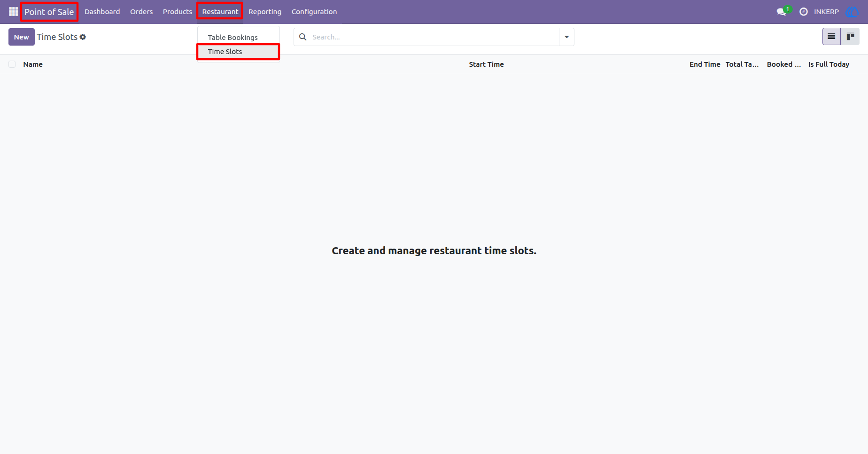Open the Reporting menu
Viewport: 868px width, 454px height.
265,12
